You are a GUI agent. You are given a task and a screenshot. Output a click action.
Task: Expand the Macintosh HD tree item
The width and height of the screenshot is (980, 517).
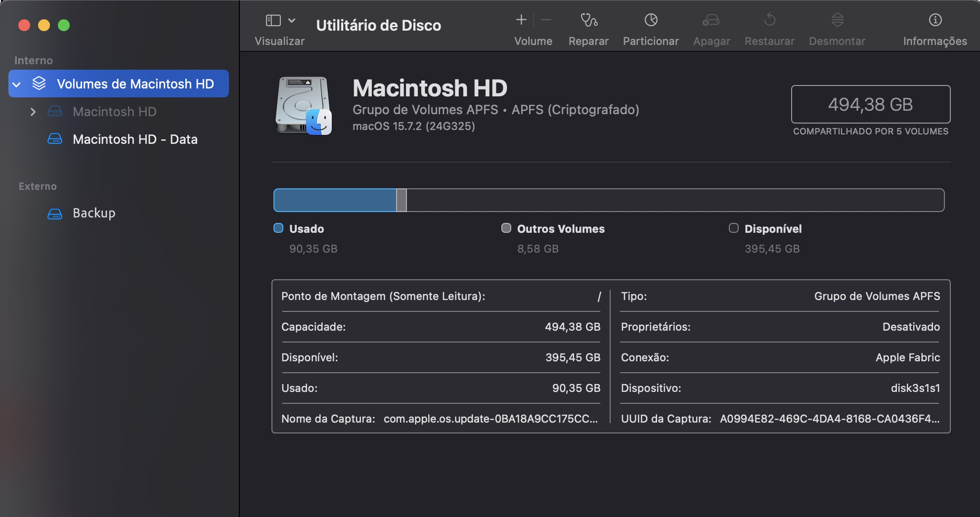coord(33,112)
